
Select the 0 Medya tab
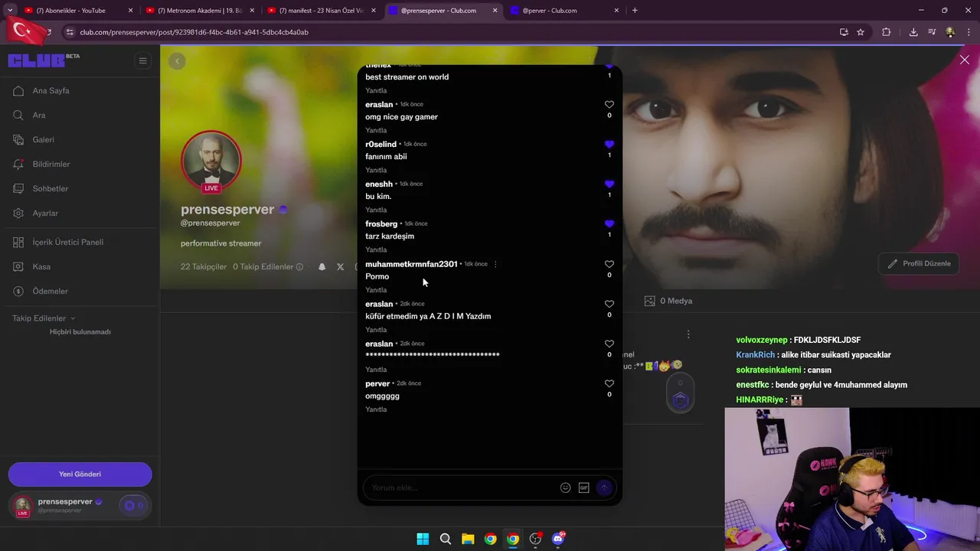tap(668, 301)
